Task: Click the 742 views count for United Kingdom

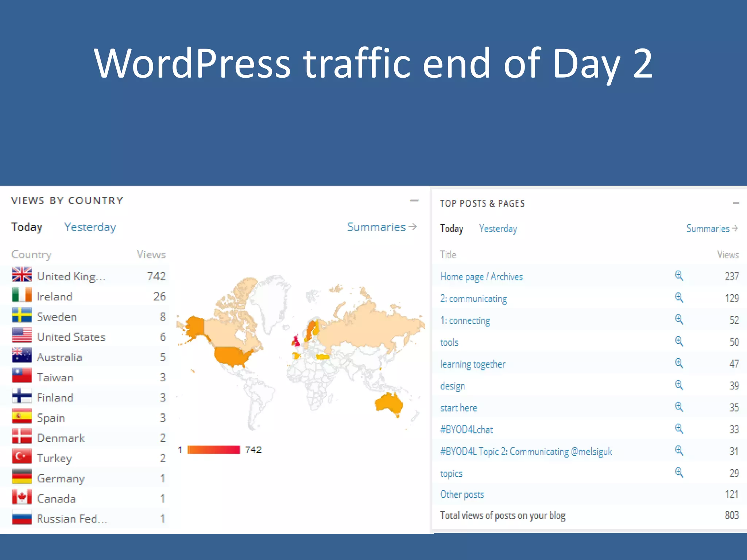Action: click(x=156, y=276)
